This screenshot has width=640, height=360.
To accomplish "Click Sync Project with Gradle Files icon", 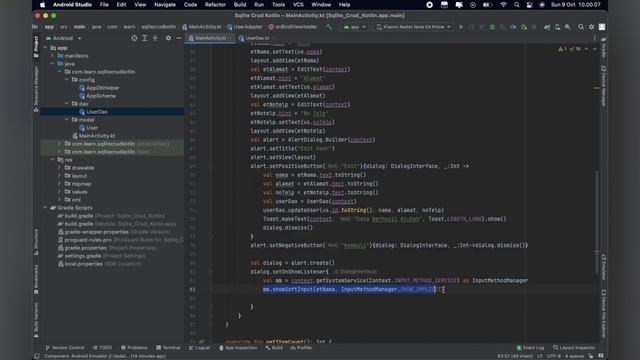I will pyautogui.click(x=547, y=27).
